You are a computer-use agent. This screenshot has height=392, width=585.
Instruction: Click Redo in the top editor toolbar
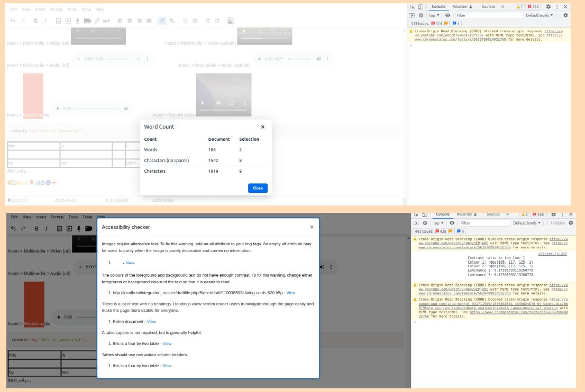pyautogui.click(x=22, y=21)
